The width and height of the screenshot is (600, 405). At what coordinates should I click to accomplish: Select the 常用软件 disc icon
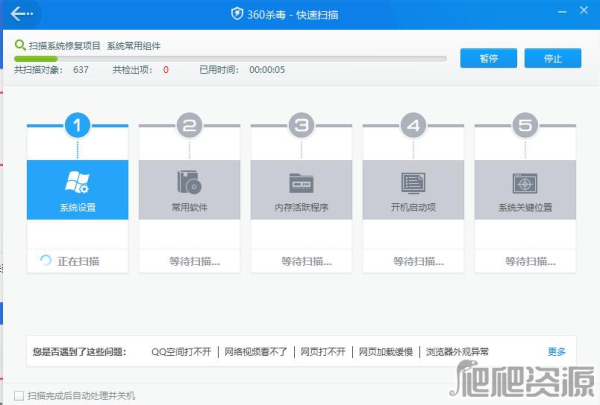click(x=189, y=182)
